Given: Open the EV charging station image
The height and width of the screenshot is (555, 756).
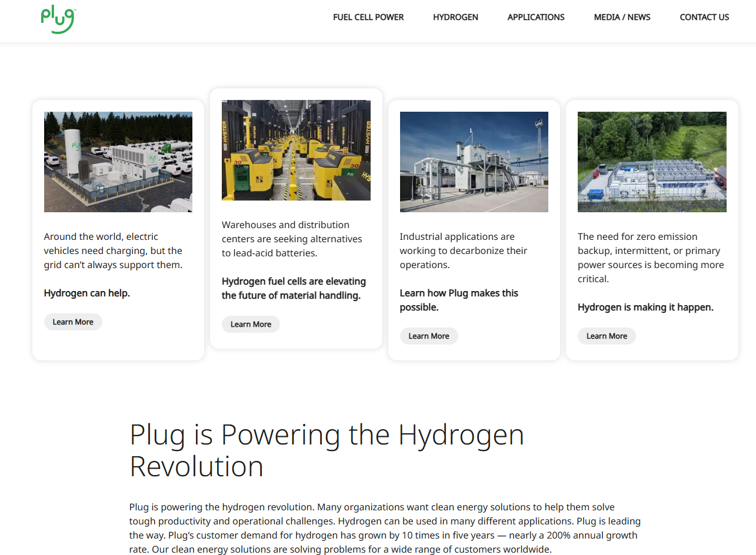Looking at the screenshot, I should pyautogui.click(x=118, y=162).
